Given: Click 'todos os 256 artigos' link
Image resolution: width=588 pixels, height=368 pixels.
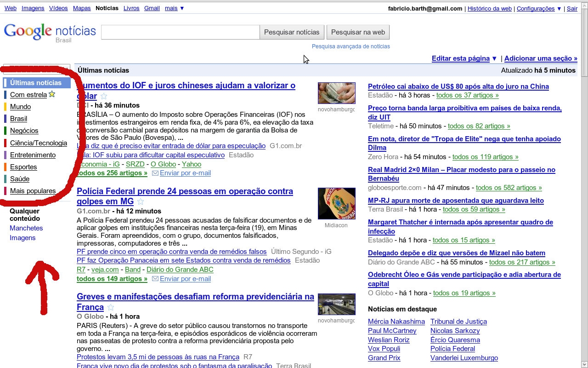Looking at the screenshot, I should [112, 173].
